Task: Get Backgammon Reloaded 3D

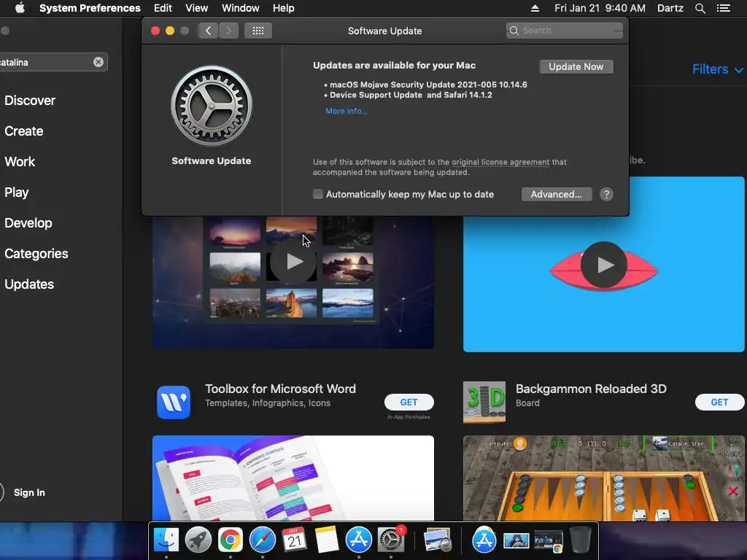Action: click(x=719, y=402)
